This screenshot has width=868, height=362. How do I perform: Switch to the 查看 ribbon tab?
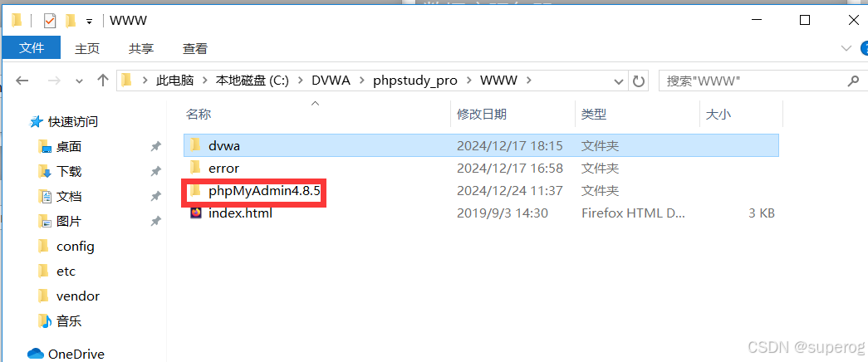coord(195,49)
